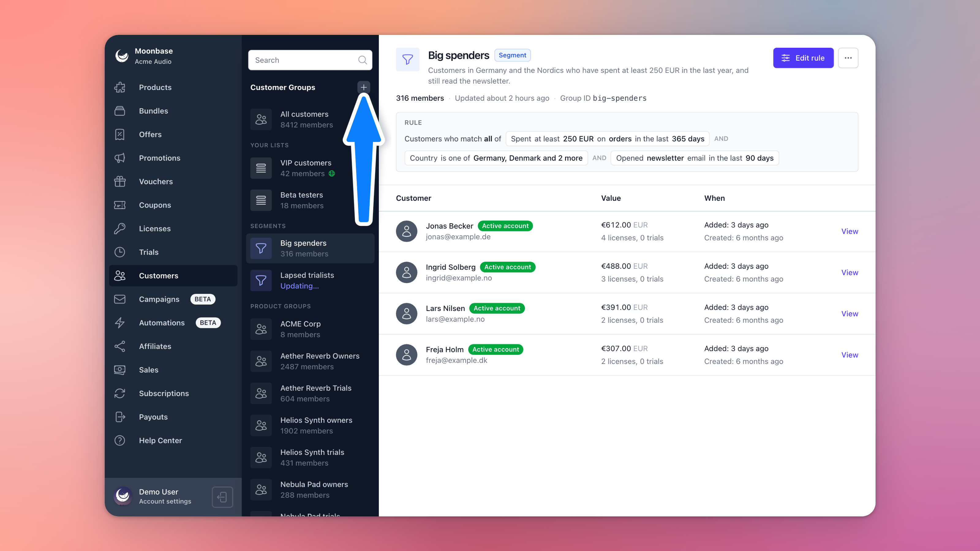The image size is (980, 551).
Task: Open Subscriptions in the sidebar
Action: (173, 394)
